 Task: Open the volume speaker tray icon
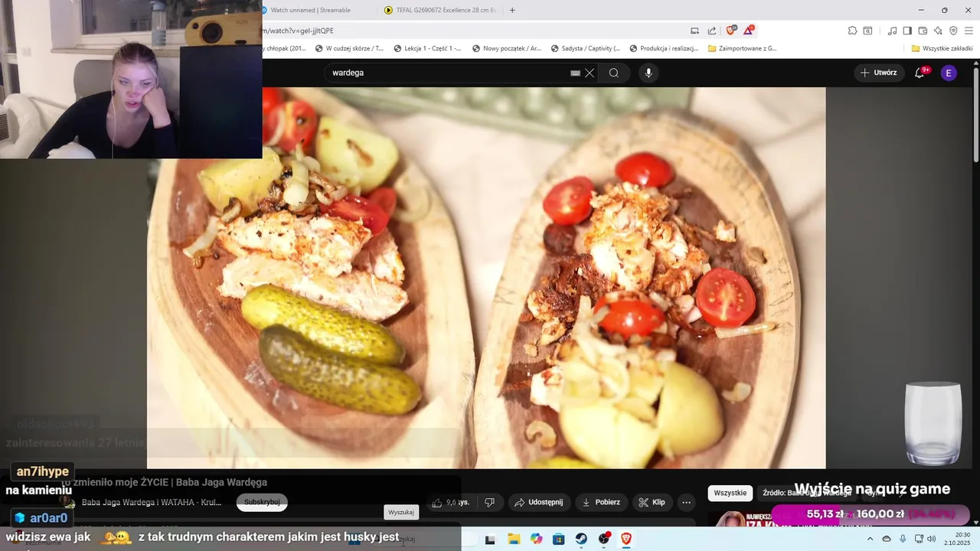pos(932,540)
